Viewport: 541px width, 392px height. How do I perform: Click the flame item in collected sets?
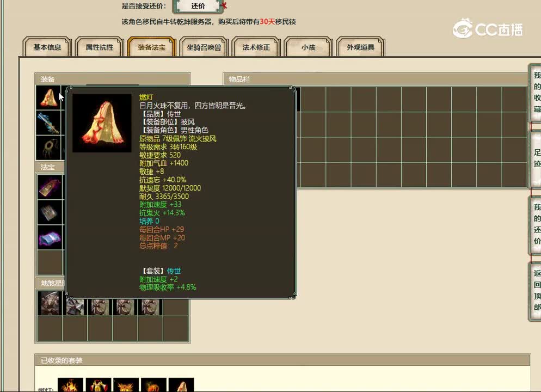[x=70, y=385]
